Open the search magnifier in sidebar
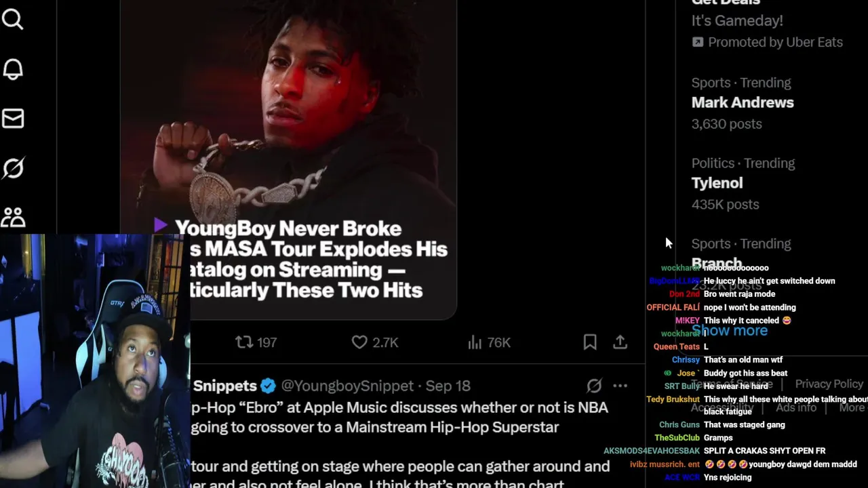This screenshot has width=868, height=488. coord(13,19)
